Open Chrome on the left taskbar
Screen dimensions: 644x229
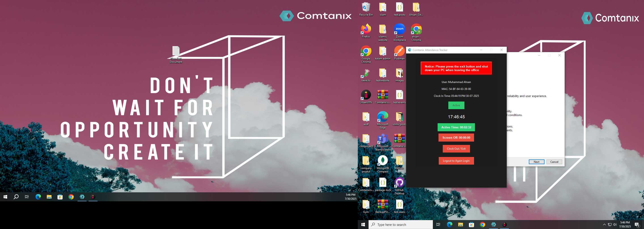click(x=71, y=197)
